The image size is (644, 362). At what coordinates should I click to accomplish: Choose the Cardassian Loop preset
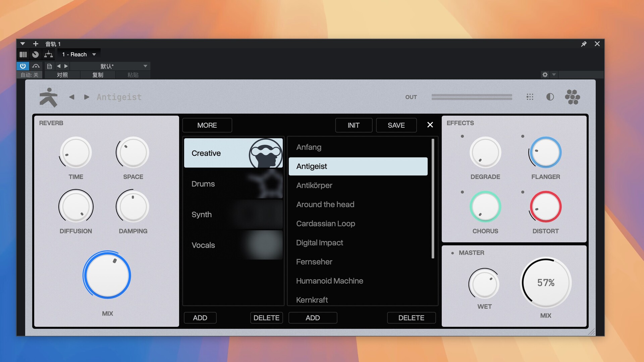point(358,224)
